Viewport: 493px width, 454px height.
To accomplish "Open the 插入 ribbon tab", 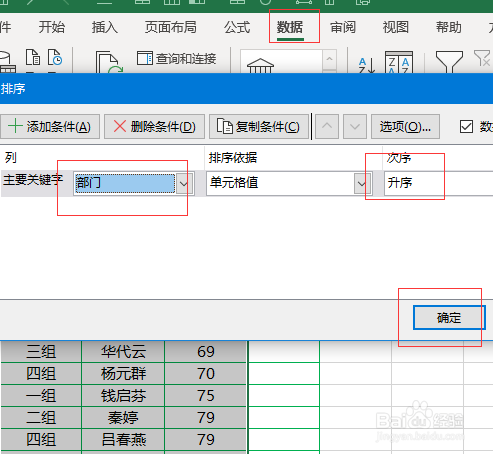I will tap(105, 27).
